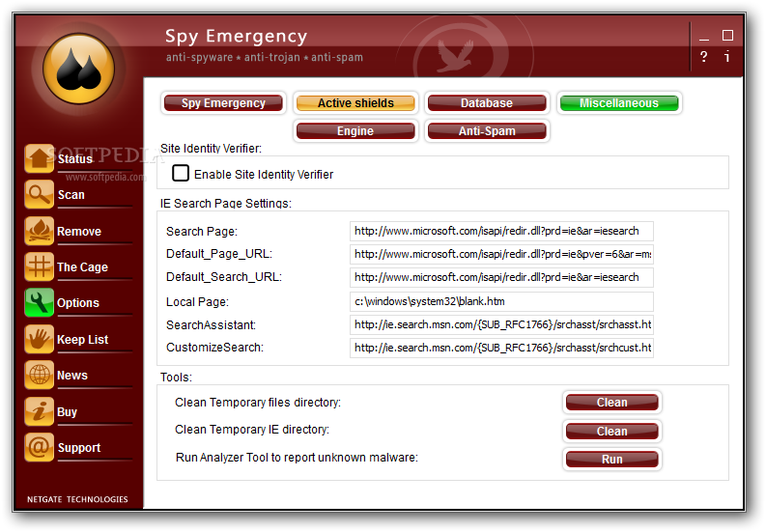Open the News section label
766x532 pixels.
click(x=72, y=376)
